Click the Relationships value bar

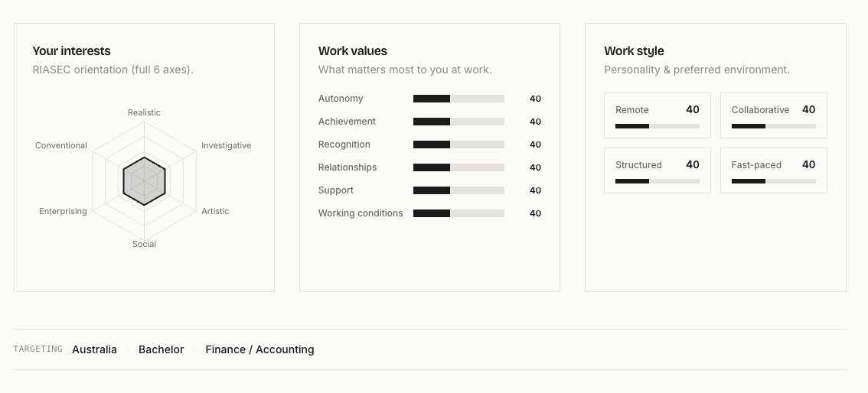pyautogui.click(x=458, y=167)
